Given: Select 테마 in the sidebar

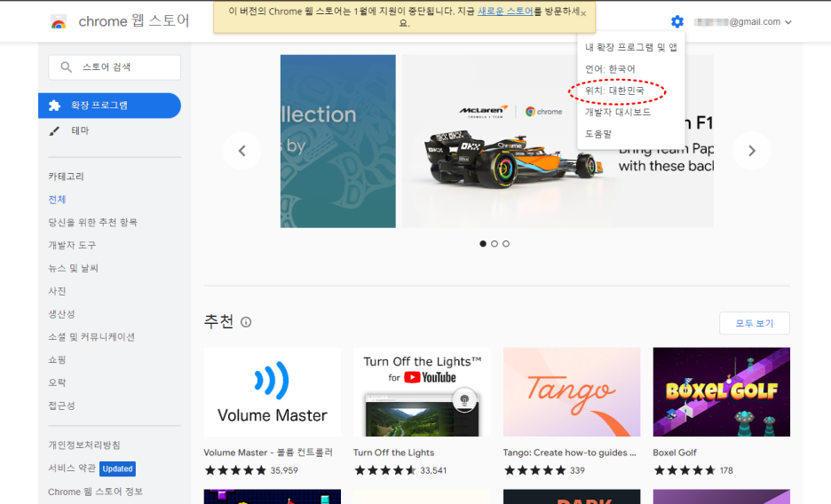Looking at the screenshot, I should point(80,130).
